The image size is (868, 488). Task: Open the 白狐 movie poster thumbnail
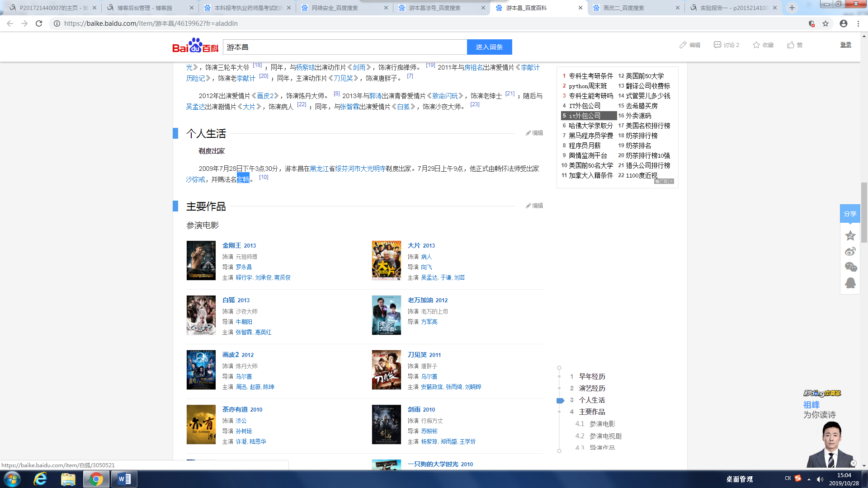201,315
